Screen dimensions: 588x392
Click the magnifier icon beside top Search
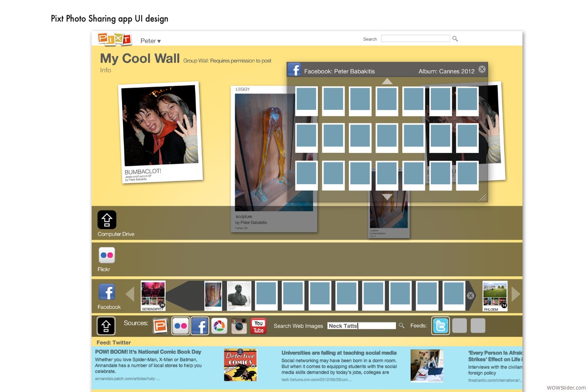pyautogui.click(x=455, y=39)
